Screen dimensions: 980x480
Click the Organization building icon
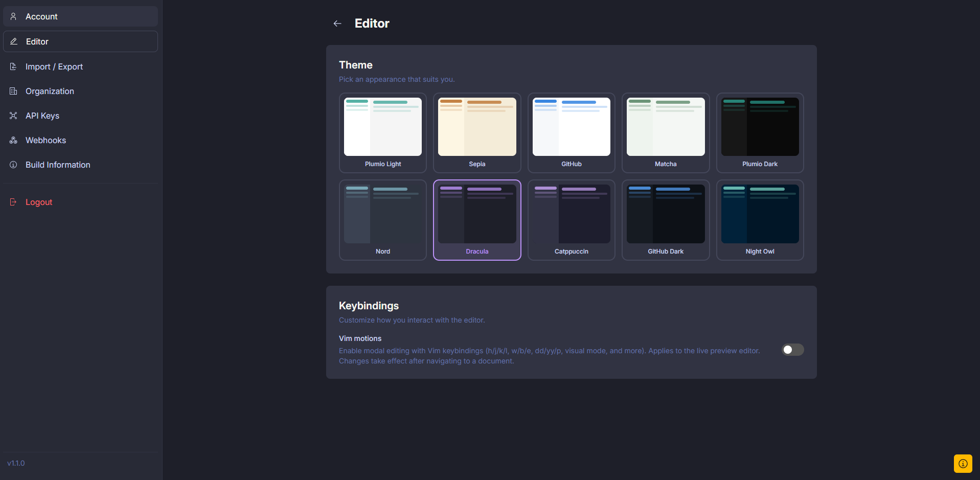click(x=13, y=91)
